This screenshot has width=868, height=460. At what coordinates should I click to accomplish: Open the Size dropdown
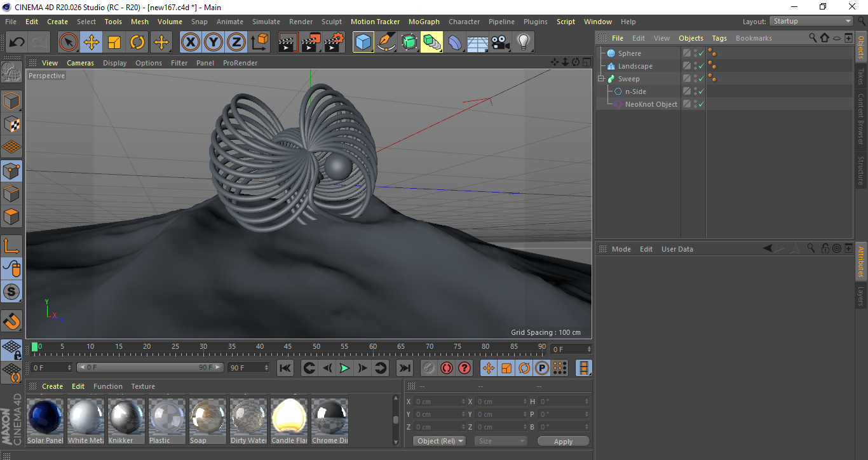click(x=502, y=441)
